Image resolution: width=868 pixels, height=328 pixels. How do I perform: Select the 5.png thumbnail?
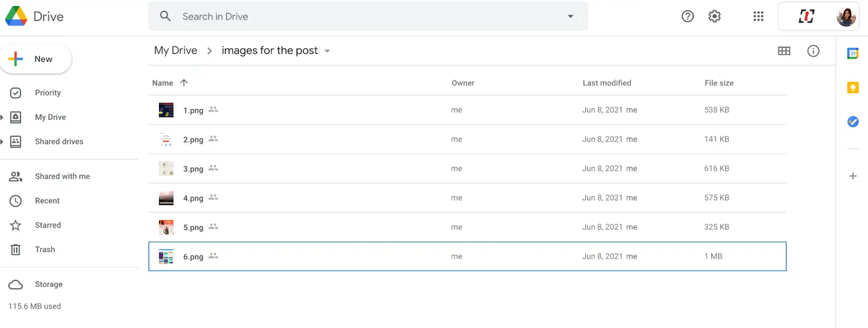point(166,227)
